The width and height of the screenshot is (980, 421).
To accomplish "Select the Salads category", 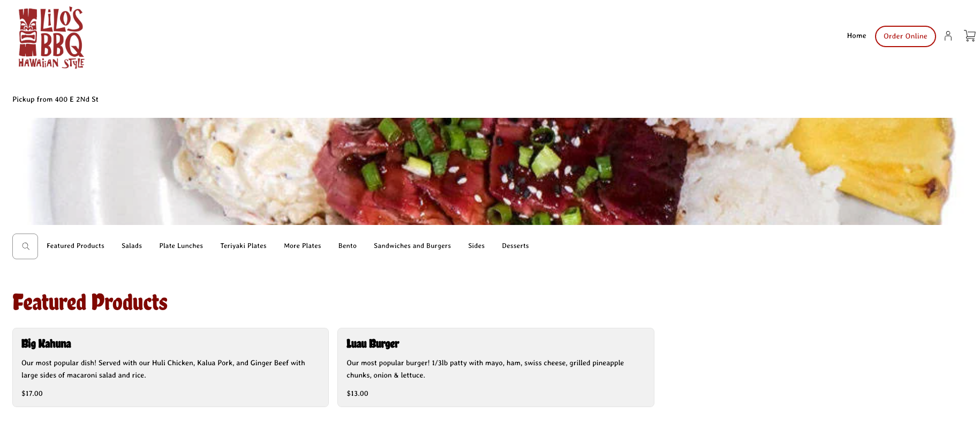I will pyautogui.click(x=132, y=246).
